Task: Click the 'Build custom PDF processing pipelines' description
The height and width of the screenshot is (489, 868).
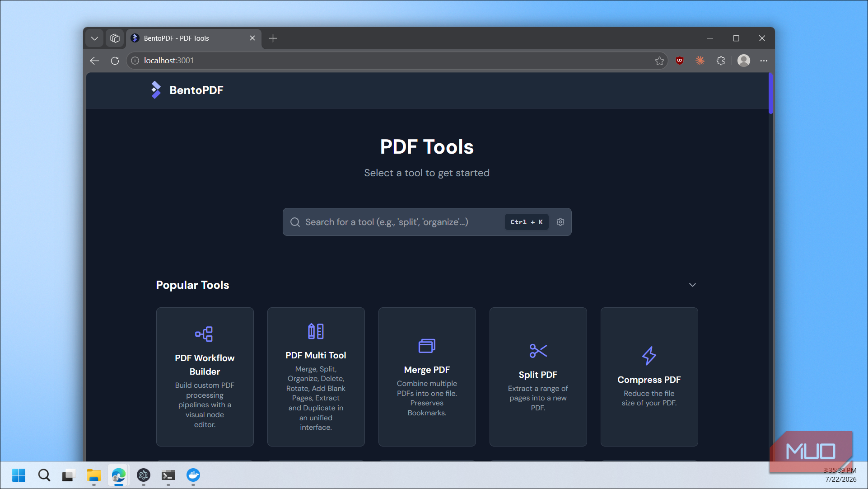Action: pos(205,404)
